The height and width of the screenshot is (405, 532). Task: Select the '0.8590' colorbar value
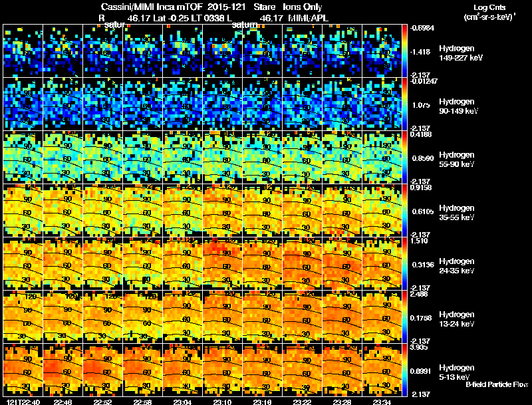click(x=423, y=158)
